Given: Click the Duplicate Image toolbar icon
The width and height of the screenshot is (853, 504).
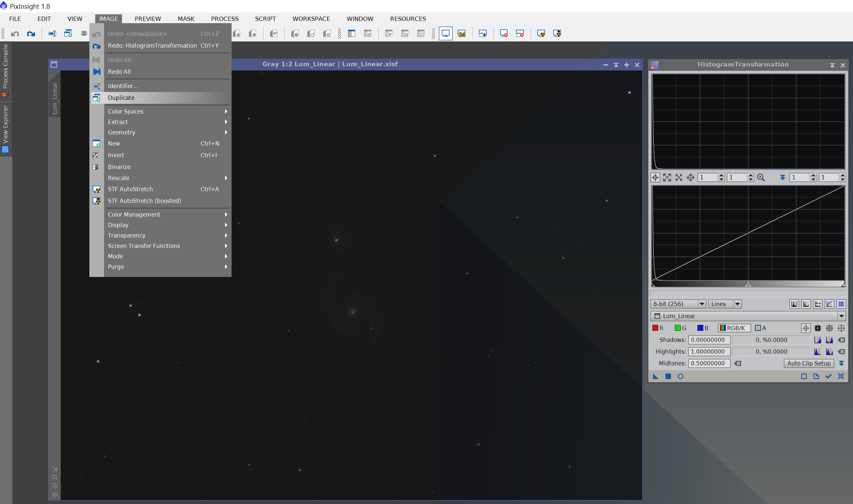Looking at the screenshot, I should (68, 33).
